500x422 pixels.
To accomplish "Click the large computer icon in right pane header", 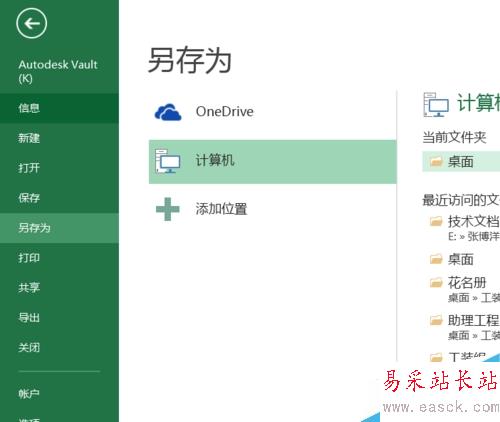I will tap(436, 105).
